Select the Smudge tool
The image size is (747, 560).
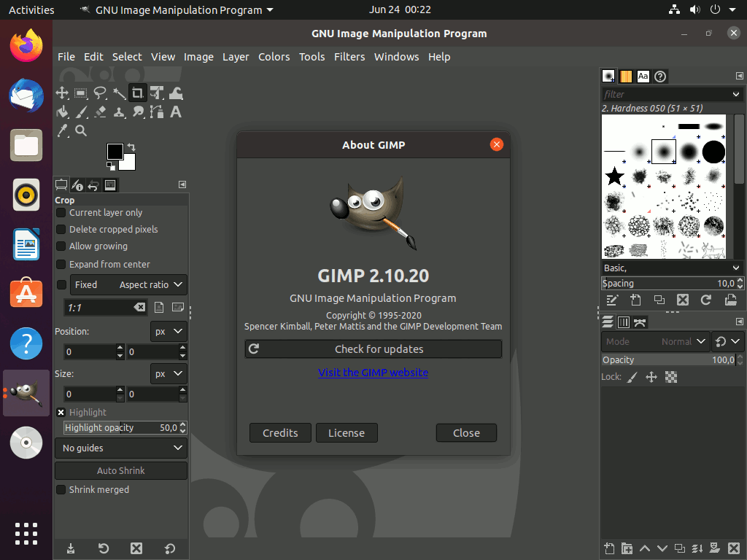pyautogui.click(x=138, y=112)
